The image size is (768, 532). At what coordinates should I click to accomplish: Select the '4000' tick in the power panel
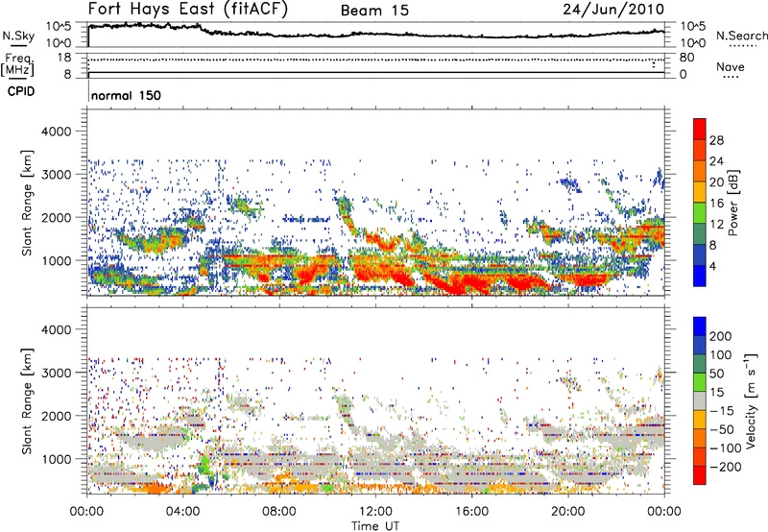pos(57,132)
